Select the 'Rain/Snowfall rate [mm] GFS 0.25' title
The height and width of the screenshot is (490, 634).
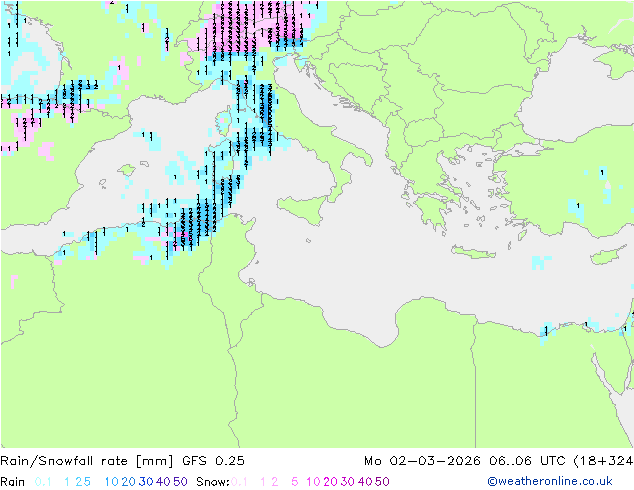[x=122, y=461]
